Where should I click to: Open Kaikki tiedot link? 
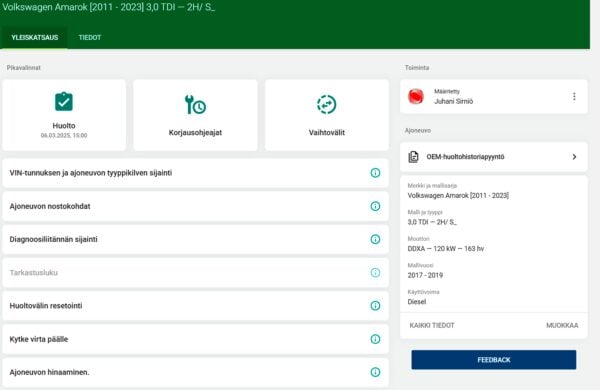coord(432,325)
